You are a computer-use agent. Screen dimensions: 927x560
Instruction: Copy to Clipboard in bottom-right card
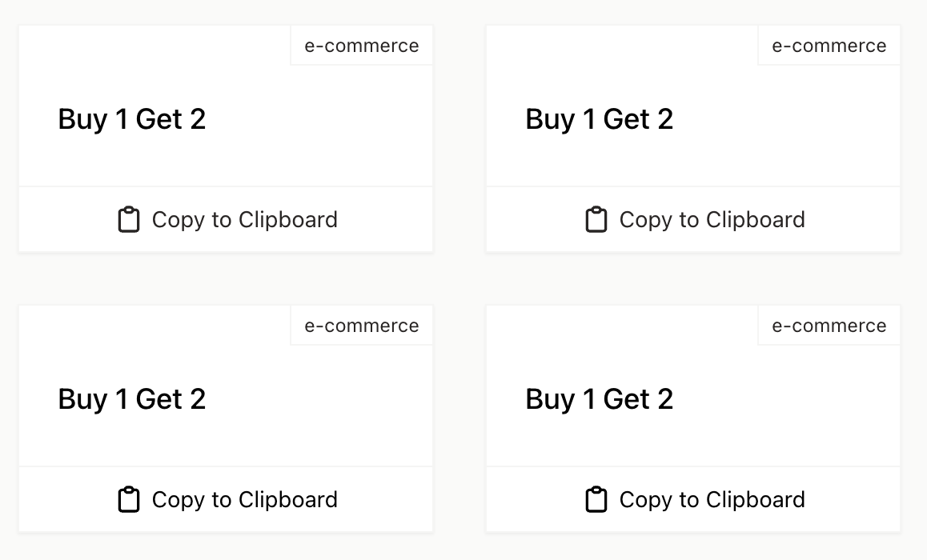[693, 500]
